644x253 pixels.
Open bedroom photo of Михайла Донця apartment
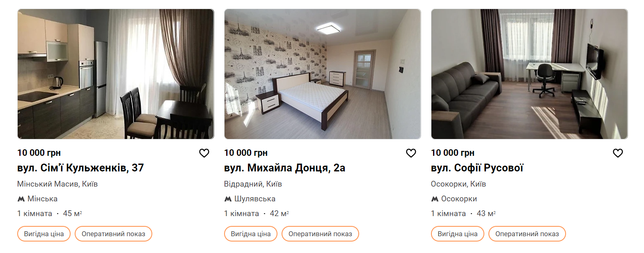click(323, 74)
